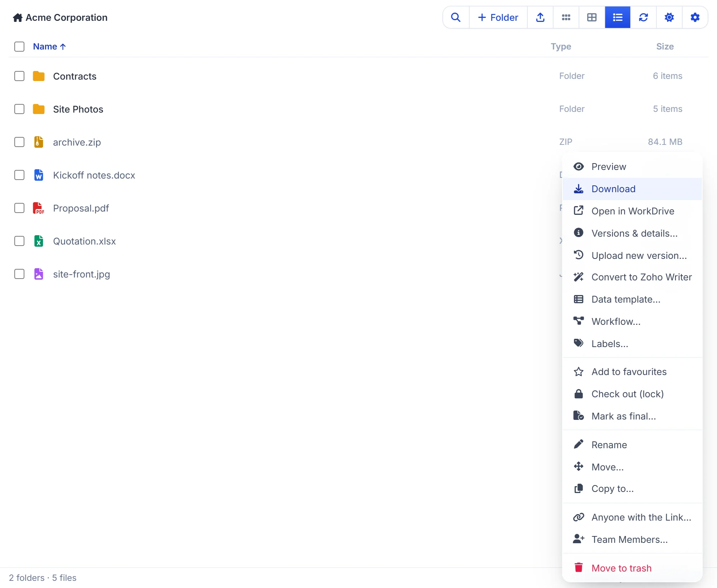Sort by the Size column header

(665, 47)
